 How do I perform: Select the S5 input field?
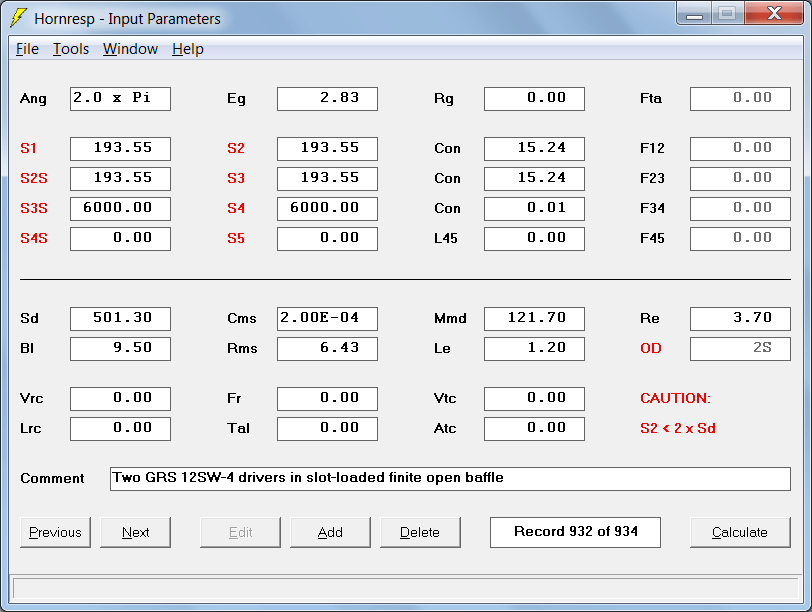327,239
